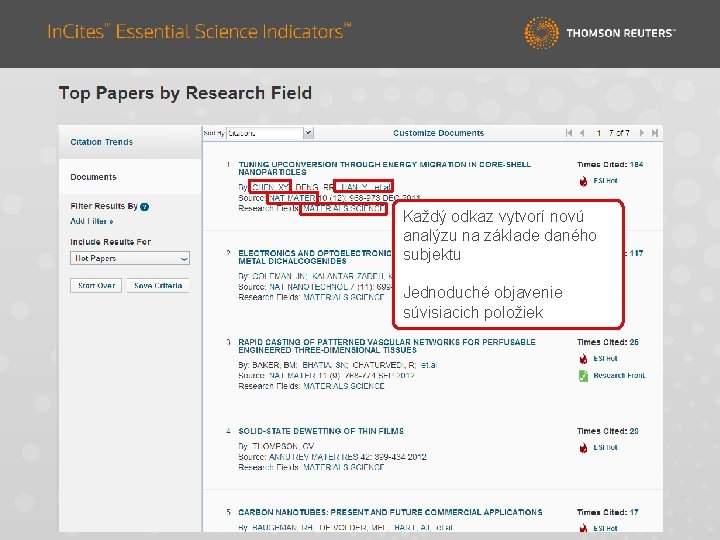
Task: Click author CHEN, XY link
Action: coord(270,187)
